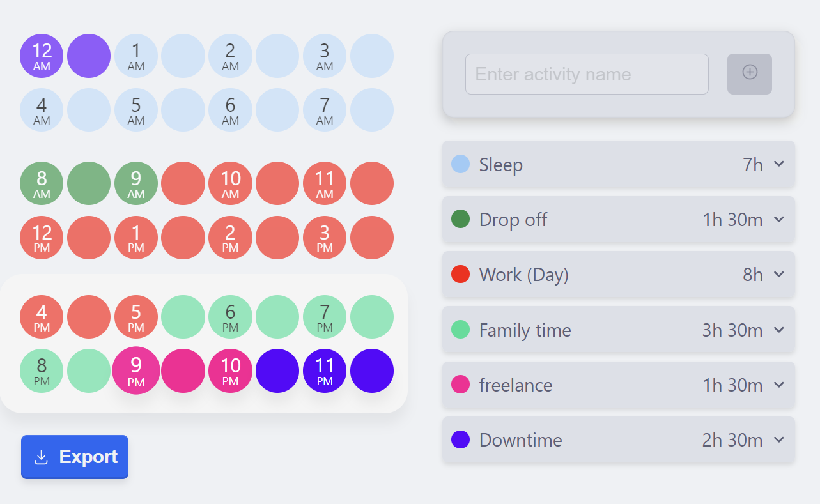Toggle the 3 AM hour circle

[325, 56]
